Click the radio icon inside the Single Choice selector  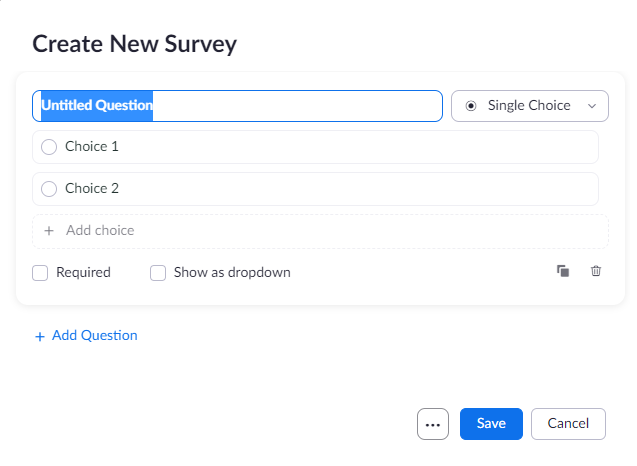[471, 106]
